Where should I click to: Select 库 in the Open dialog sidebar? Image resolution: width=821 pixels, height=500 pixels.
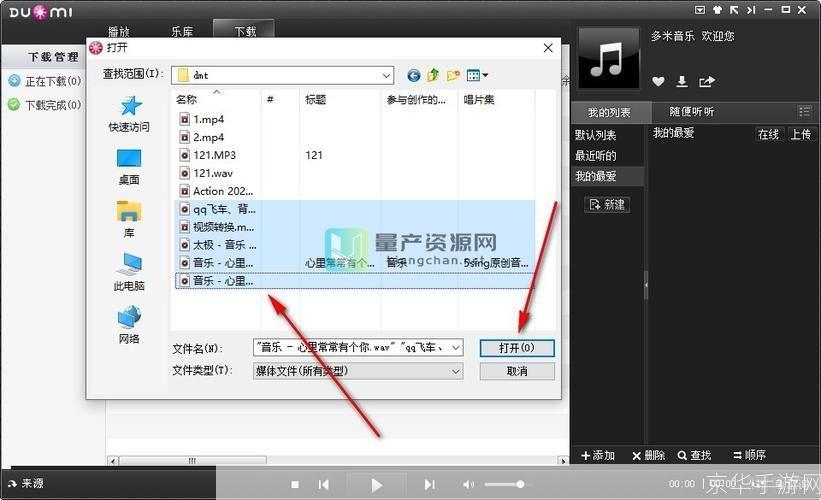click(129, 220)
